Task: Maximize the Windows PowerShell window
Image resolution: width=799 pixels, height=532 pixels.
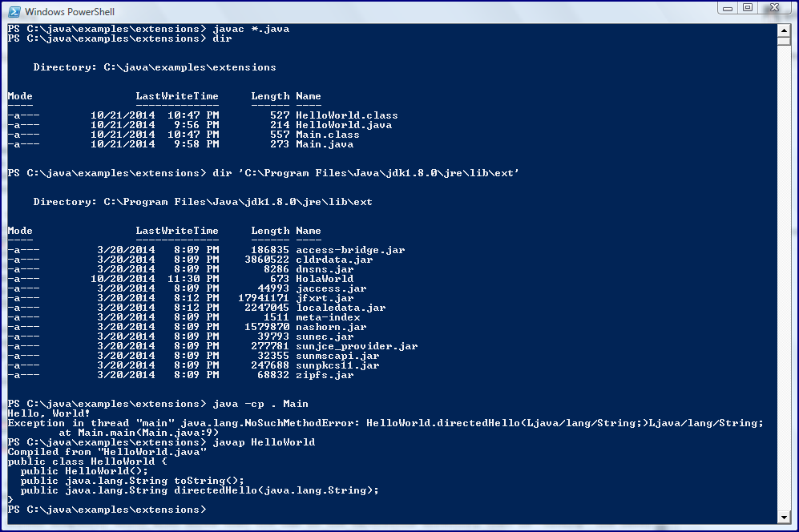Action: click(x=748, y=8)
